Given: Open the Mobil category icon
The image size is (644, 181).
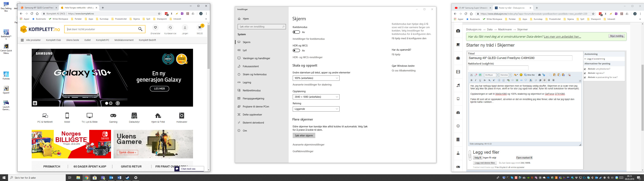Looking at the screenshot, I should click(x=67, y=115).
